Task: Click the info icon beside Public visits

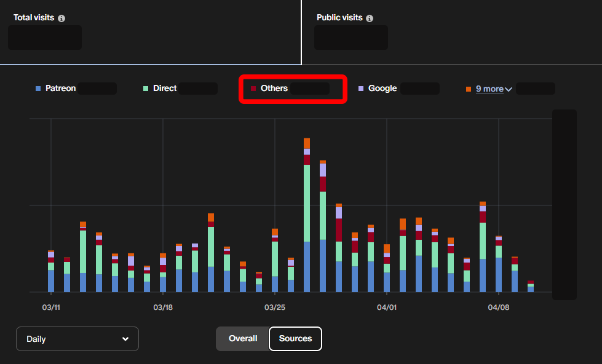Action: pyautogui.click(x=370, y=18)
